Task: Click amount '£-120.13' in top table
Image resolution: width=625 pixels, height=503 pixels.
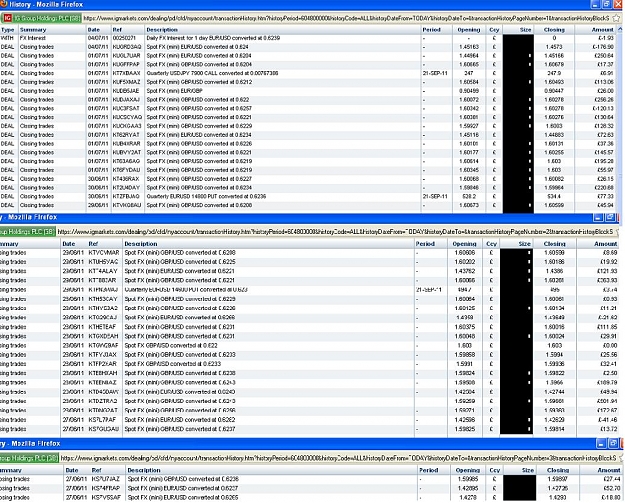Action: (x=603, y=108)
